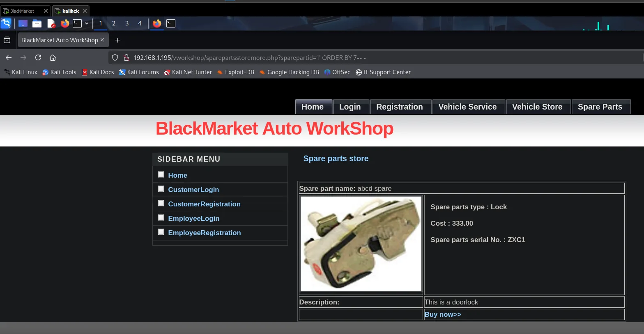The width and height of the screenshot is (644, 334).
Task: Open Login in the top navigation
Action: [x=350, y=107]
